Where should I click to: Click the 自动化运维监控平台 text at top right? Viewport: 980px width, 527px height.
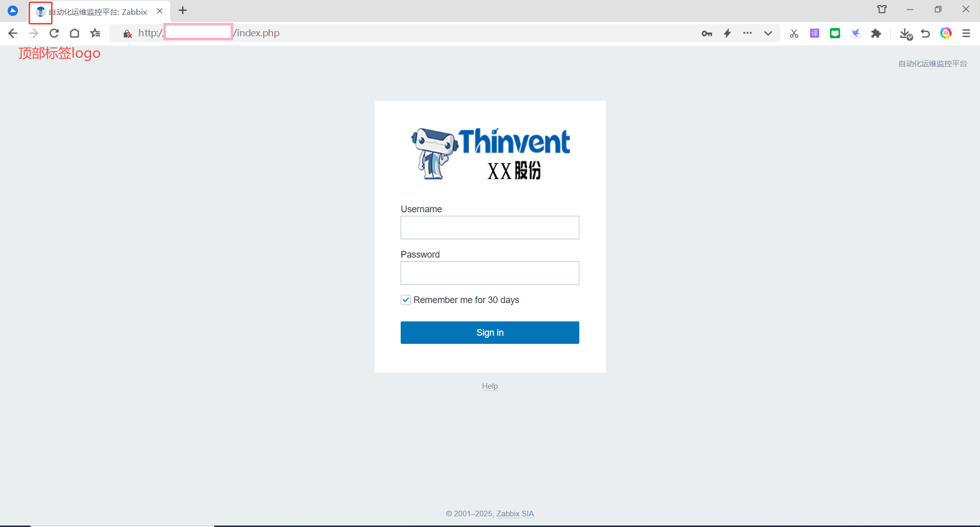(x=933, y=64)
